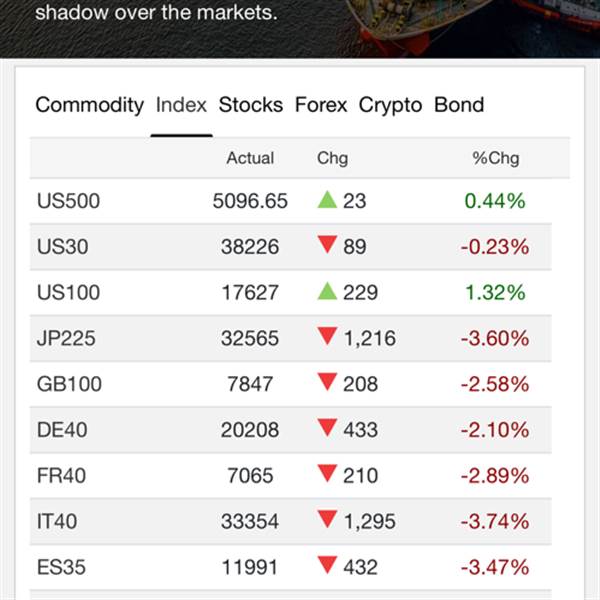Open the US500 index link
The image size is (600, 600).
[x=68, y=201]
